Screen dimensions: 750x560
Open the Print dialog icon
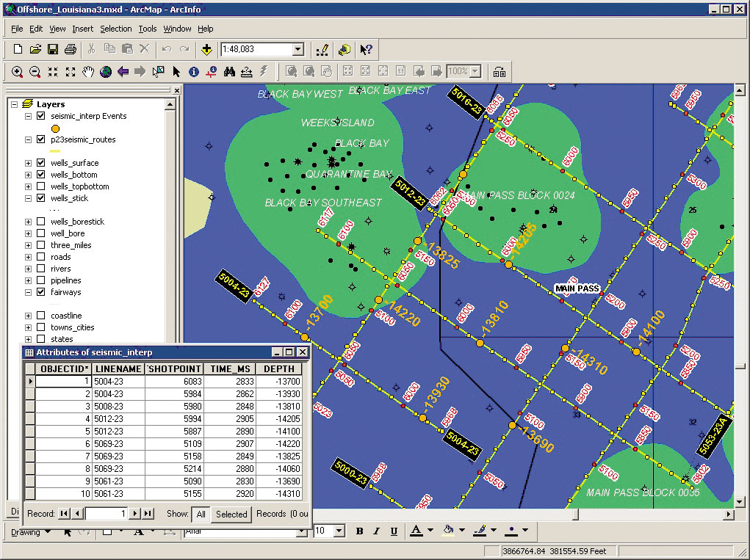71,50
